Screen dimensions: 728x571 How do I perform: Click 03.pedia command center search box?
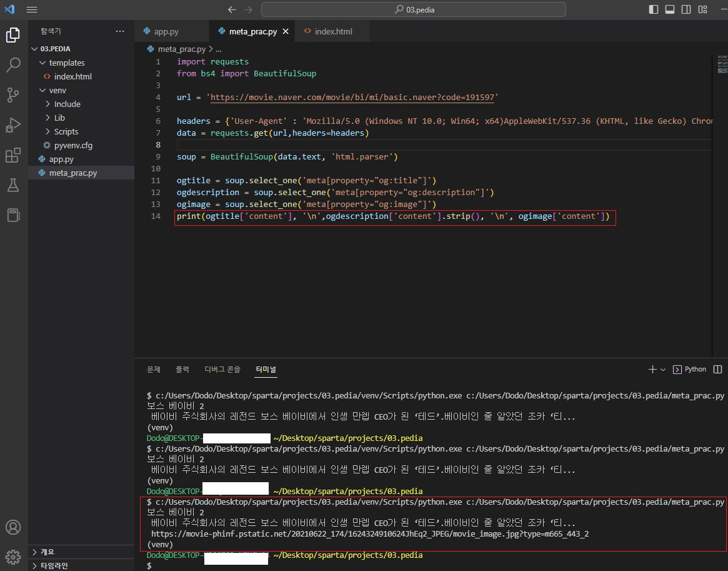pos(413,9)
